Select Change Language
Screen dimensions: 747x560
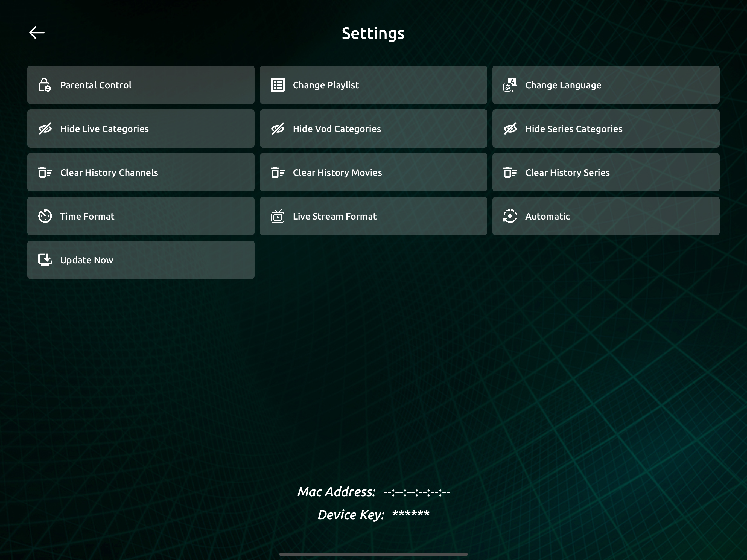[606, 85]
